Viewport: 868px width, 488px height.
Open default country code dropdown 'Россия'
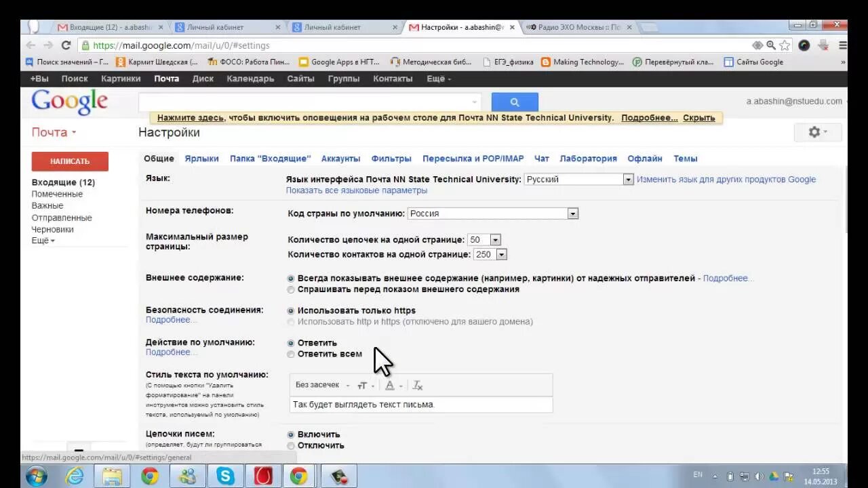pos(493,213)
